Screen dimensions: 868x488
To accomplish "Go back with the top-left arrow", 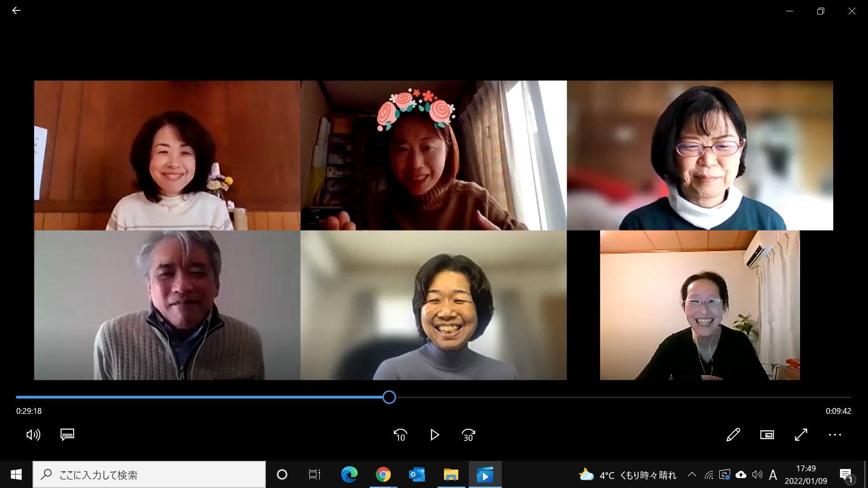I will tap(16, 10).
